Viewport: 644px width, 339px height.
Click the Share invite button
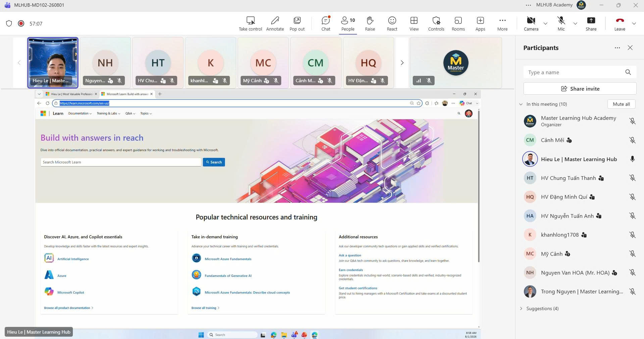click(x=580, y=89)
